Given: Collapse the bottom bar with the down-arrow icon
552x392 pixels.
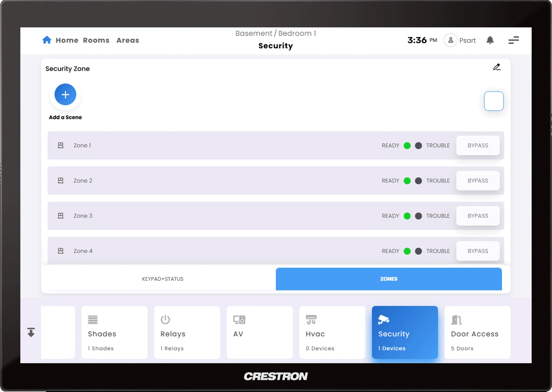Looking at the screenshot, I should [x=31, y=332].
